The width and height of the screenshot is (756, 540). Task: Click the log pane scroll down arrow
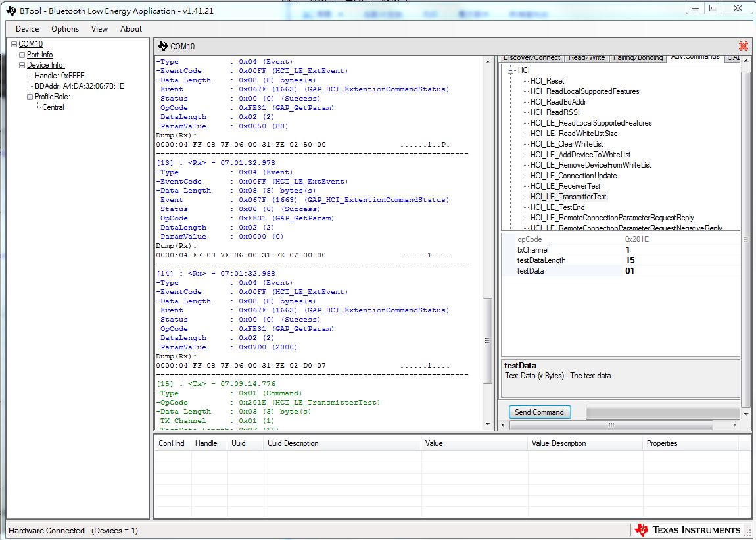coord(487,424)
